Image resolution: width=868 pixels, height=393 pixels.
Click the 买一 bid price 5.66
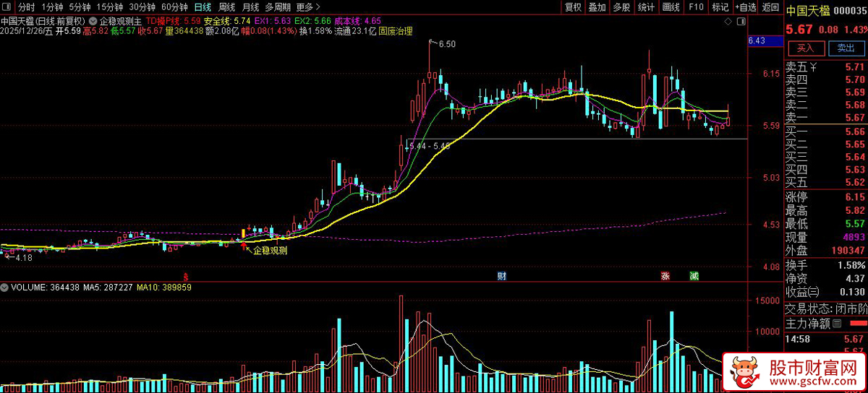pyautogui.click(x=854, y=131)
